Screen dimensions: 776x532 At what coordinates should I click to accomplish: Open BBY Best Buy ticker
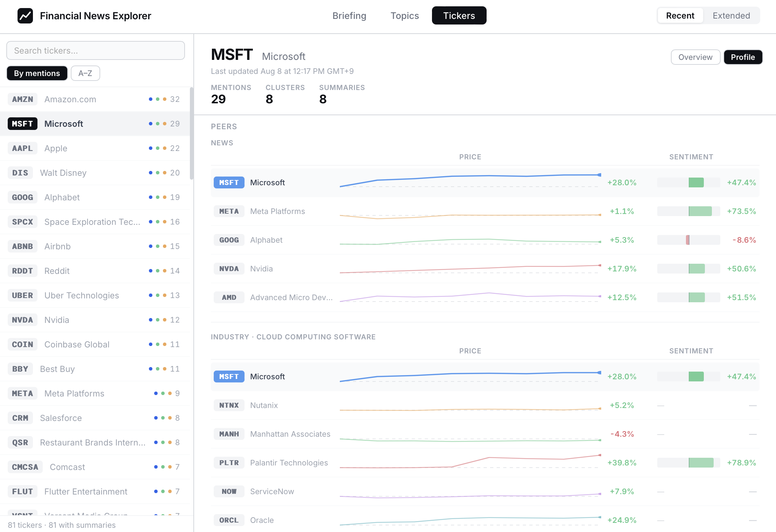[95, 369]
